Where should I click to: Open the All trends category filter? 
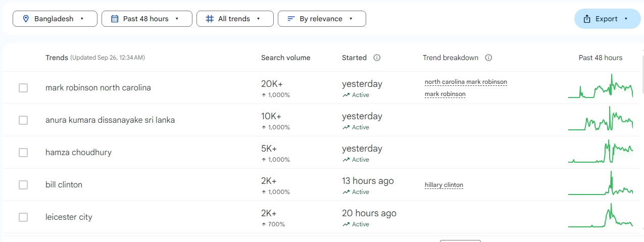(235, 19)
